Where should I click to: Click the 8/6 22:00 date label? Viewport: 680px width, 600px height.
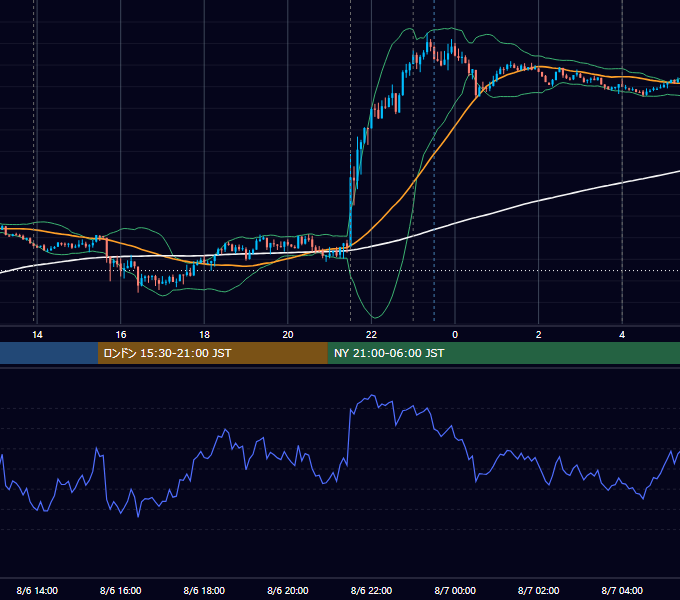(x=371, y=590)
